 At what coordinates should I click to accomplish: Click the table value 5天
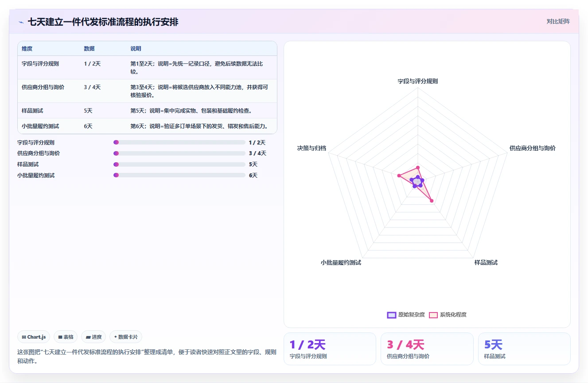coord(88,111)
